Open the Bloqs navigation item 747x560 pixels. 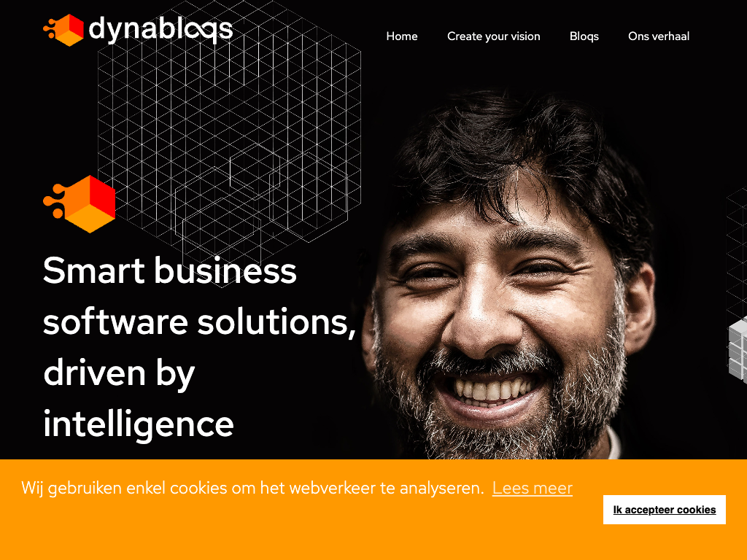point(584,36)
